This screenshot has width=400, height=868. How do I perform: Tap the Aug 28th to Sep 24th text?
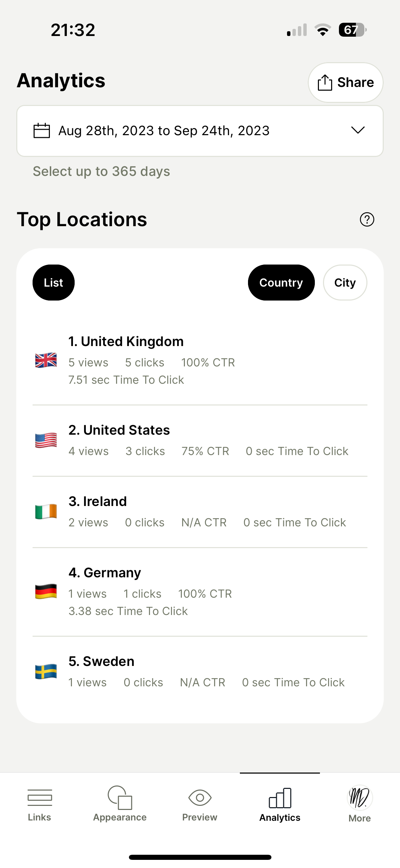164,131
